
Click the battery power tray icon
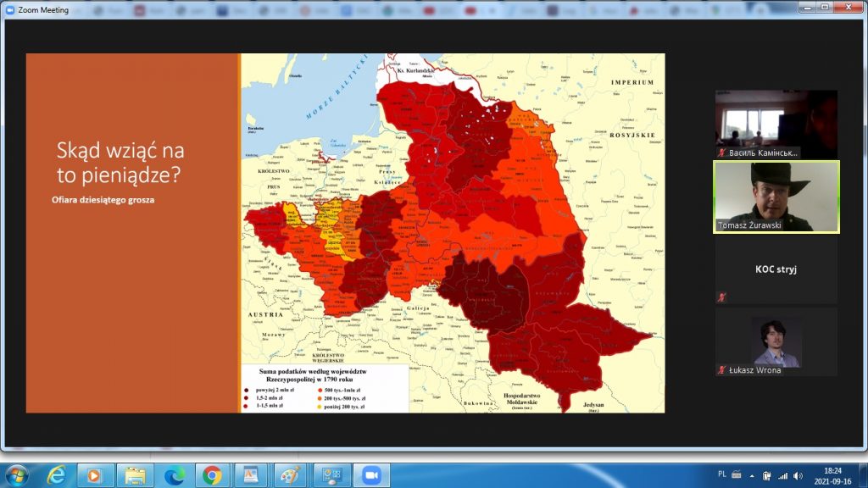[x=765, y=475]
